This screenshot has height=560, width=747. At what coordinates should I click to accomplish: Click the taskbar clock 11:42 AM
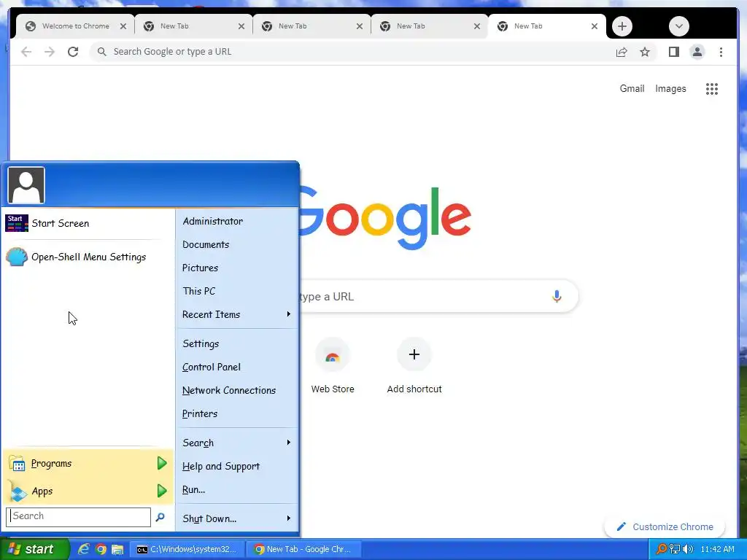[x=718, y=549]
